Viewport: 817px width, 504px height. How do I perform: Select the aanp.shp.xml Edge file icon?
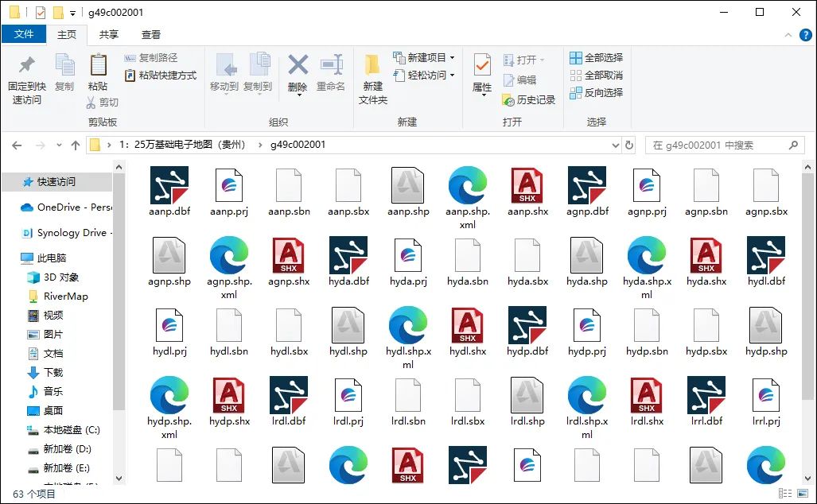(x=468, y=185)
